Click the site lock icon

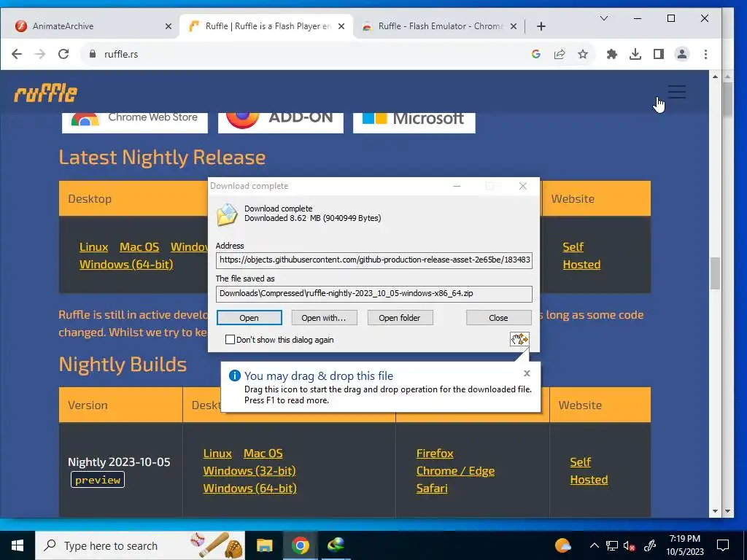pyautogui.click(x=93, y=54)
